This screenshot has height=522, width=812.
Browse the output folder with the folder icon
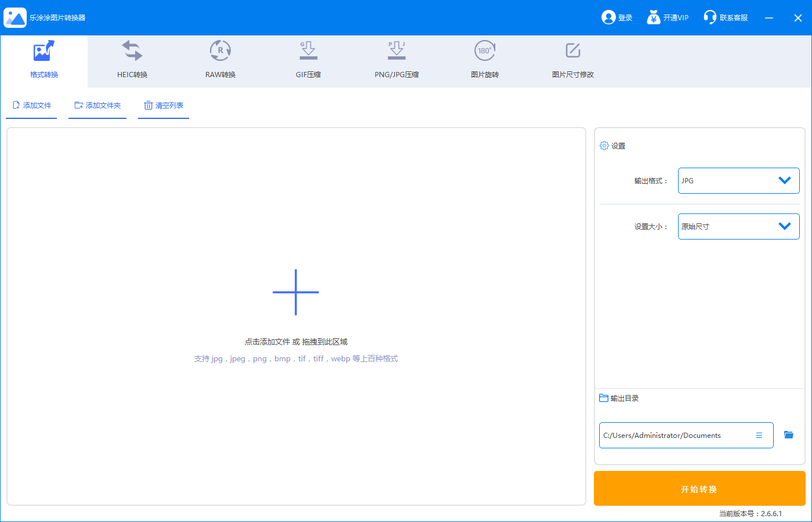[x=789, y=435]
